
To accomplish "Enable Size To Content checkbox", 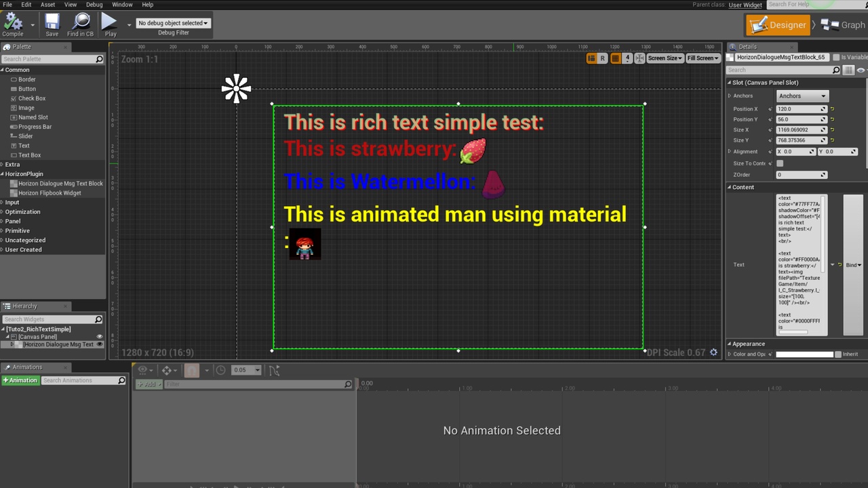I will click(780, 163).
